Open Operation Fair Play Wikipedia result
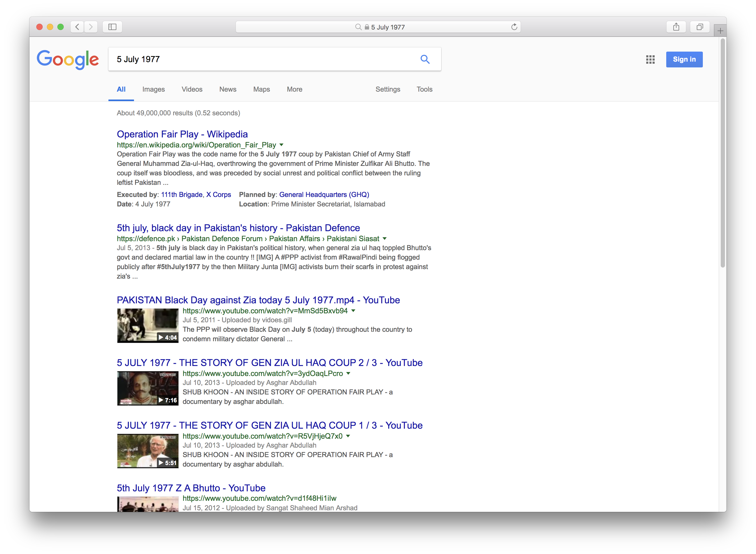Image resolution: width=756 pixels, height=554 pixels. pos(182,134)
